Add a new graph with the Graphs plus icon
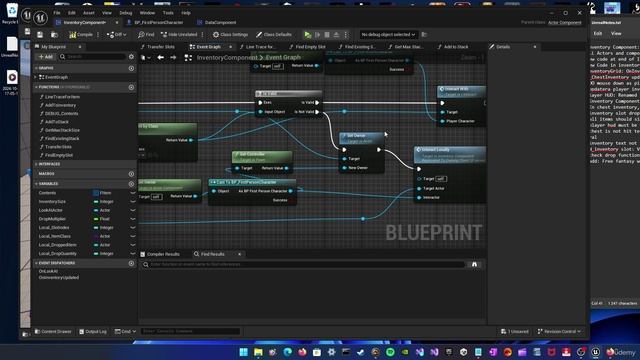The image size is (640, 360). click(x=131, y=68)
